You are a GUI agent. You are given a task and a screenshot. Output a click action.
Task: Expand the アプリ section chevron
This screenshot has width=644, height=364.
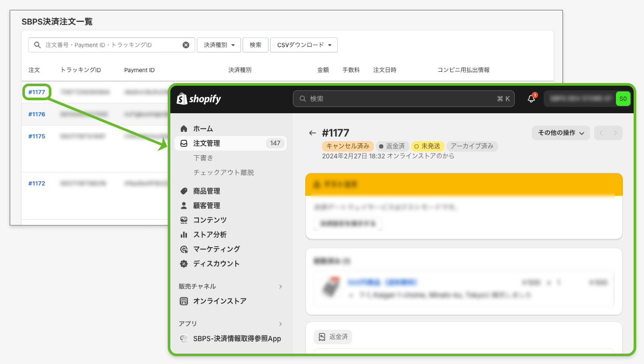[x=280, y=324]
